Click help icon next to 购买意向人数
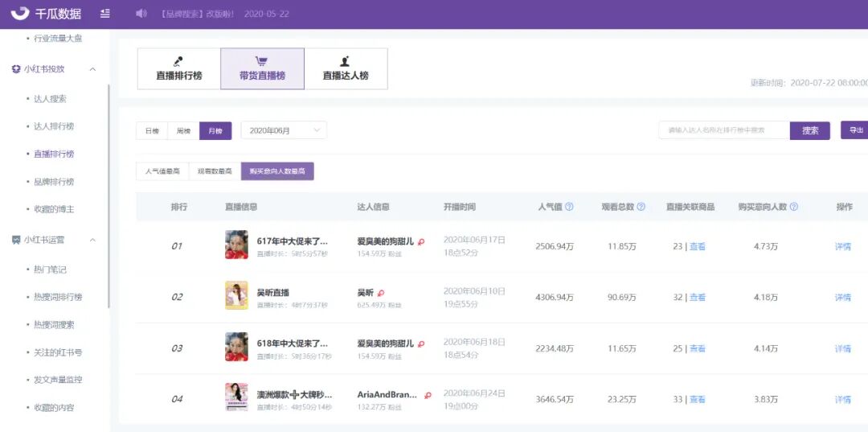Image resolution: width=868 pixels, height=432 pixels. tap(794, 207)
